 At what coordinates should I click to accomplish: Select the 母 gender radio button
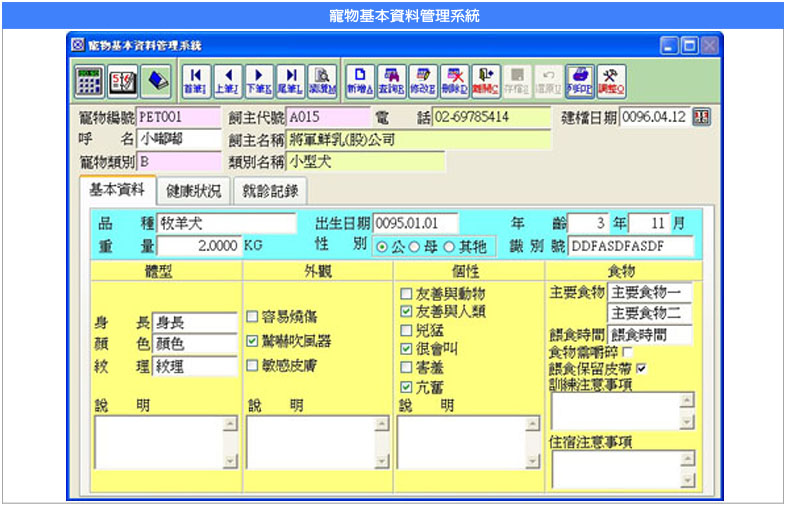point(418,247)
